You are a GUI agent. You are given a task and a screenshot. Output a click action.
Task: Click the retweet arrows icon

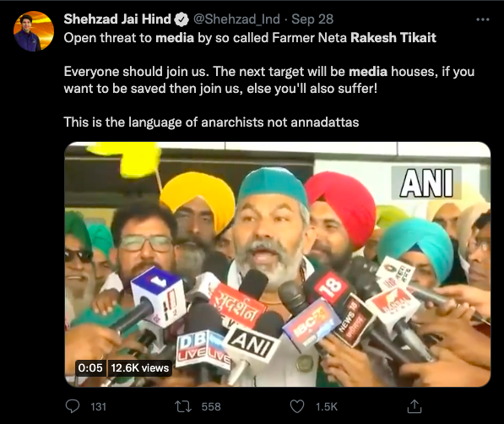(x=183, y=406)
